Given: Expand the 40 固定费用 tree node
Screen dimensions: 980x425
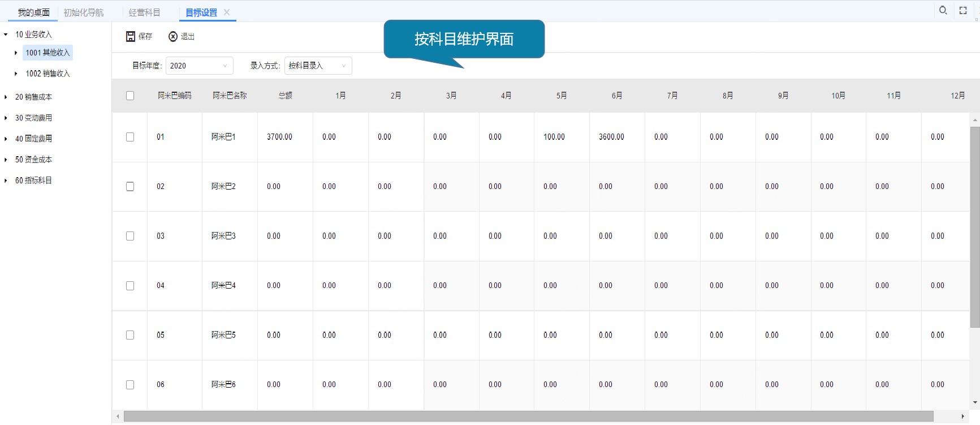Looking at the screenshot, I should [x=6, y=139].
